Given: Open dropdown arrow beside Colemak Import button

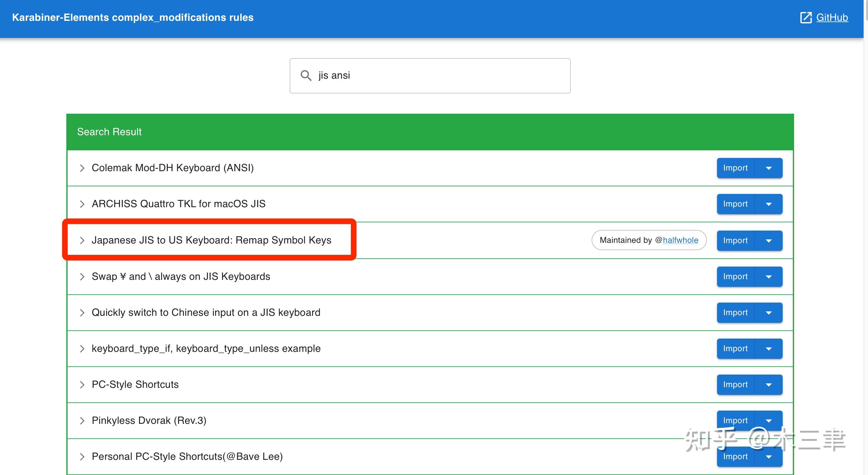Looking at the screenshot, I should [x=769, y=168].
